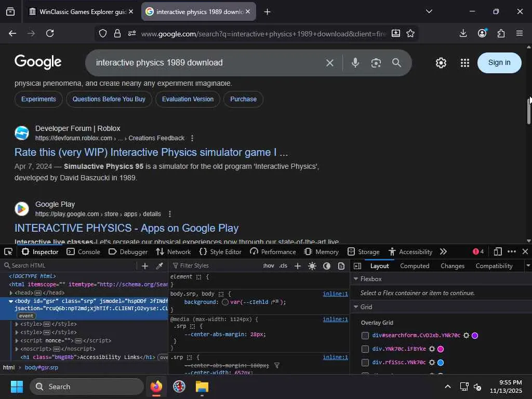Change purple grid color for div#searchform
The width and height of the screenshot is (532, 399).
pyautogui.click(x=475, y=336)
